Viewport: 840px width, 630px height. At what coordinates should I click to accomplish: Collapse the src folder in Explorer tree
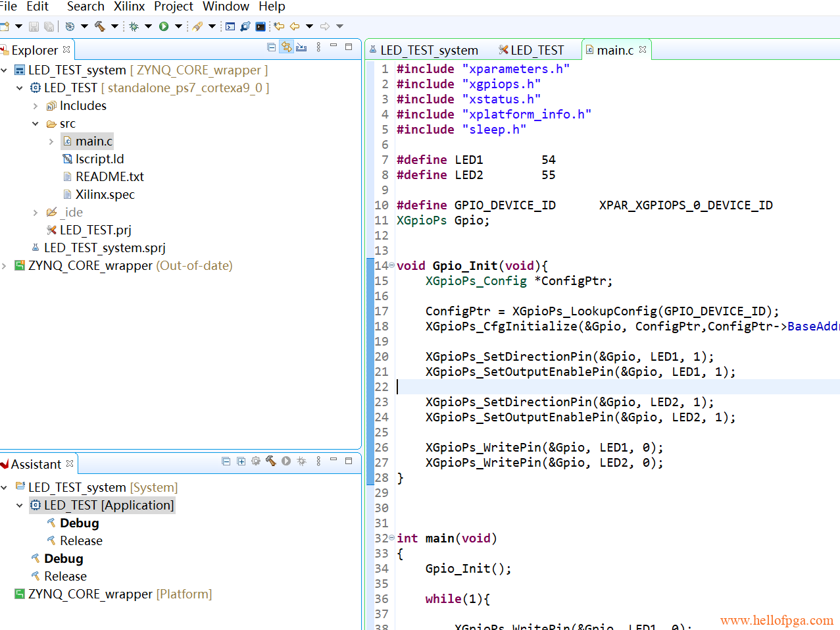click(36, 124)
